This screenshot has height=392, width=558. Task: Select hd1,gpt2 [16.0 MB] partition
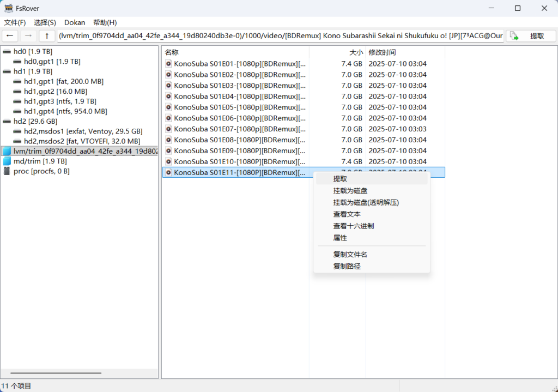click(x=56, y=92)
